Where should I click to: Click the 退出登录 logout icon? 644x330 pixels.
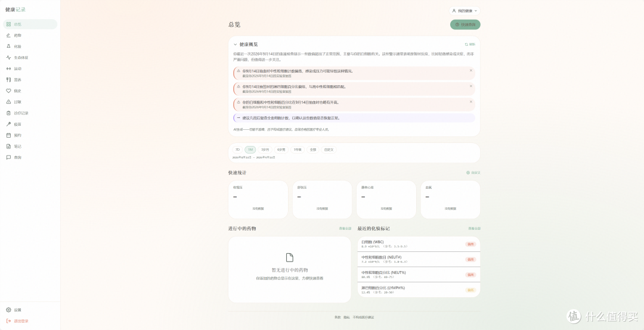(x=8, y=321)
